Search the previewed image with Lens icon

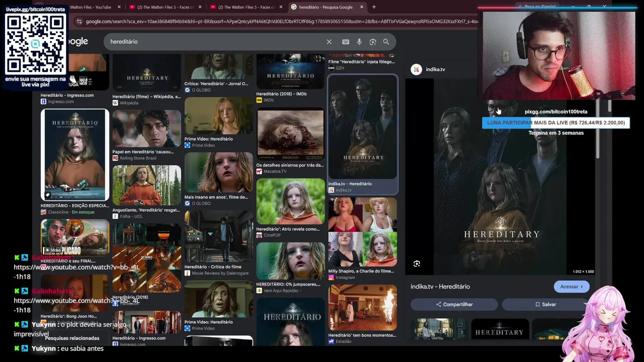[417, 263]
